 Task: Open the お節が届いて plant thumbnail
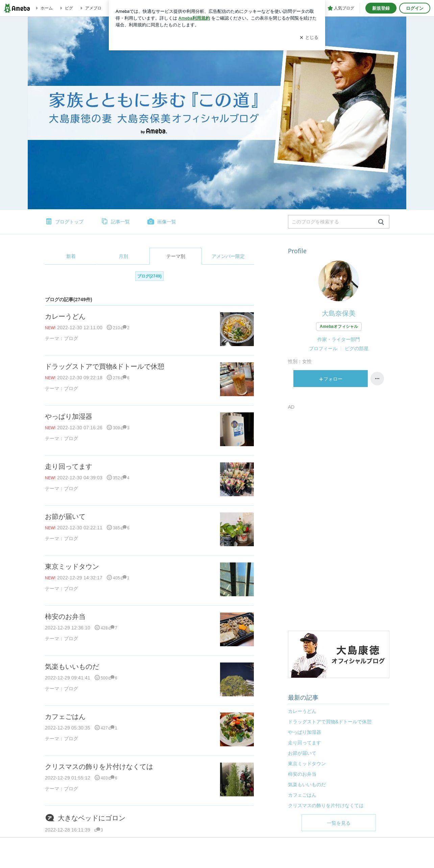click(x=237, y=529)
